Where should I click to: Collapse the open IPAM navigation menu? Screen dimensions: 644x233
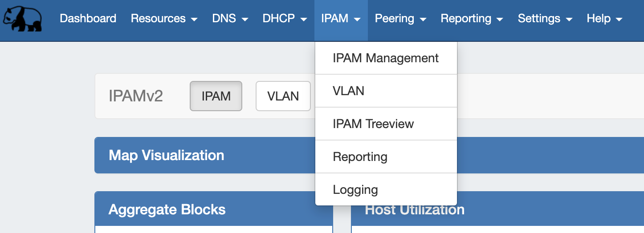click(341, 19)
